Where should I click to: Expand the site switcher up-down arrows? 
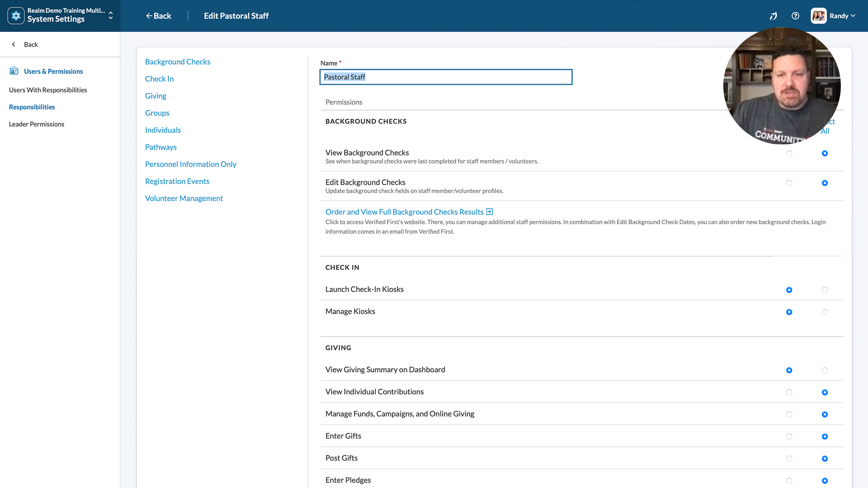pyautogui.click(x=111, y=16)
